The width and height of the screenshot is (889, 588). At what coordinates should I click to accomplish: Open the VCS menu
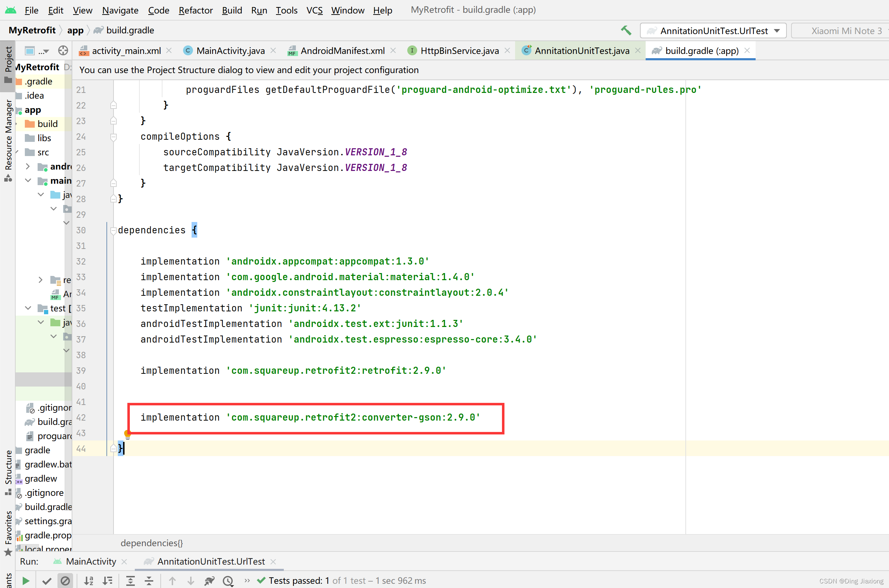[x=314, y=10]
